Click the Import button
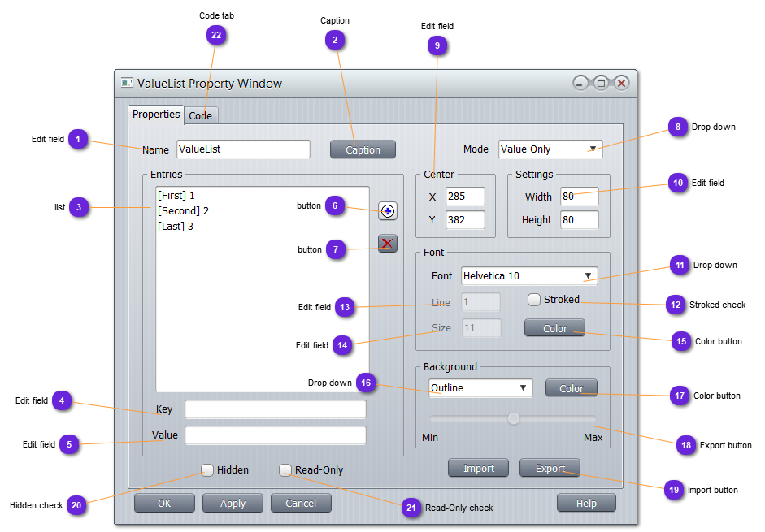Viewport: 765px width, 532px height. point(478,468)
